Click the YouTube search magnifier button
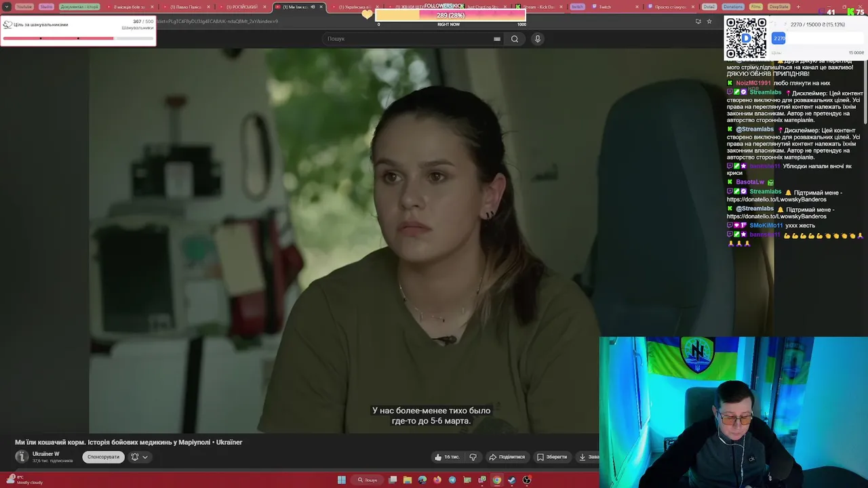Screen dimensions: 868x488 pos(515,39)
